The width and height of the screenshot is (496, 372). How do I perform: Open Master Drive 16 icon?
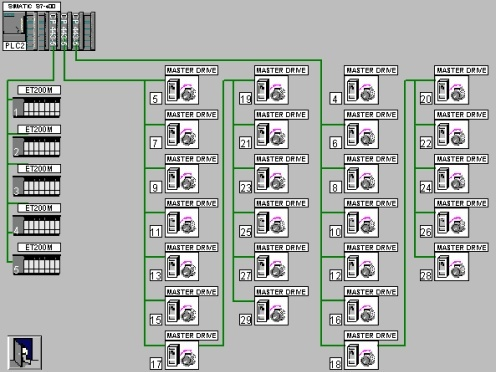(361, 311)
